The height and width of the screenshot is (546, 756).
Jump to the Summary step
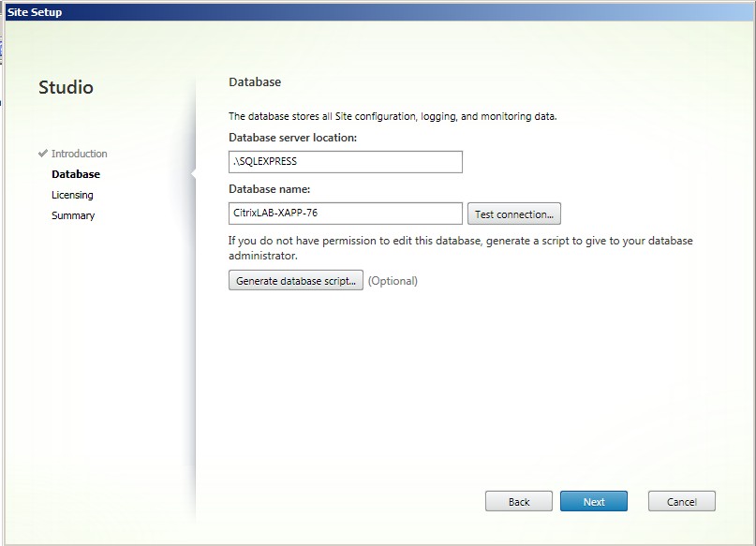pyautogui.click(x=73, y=215)
